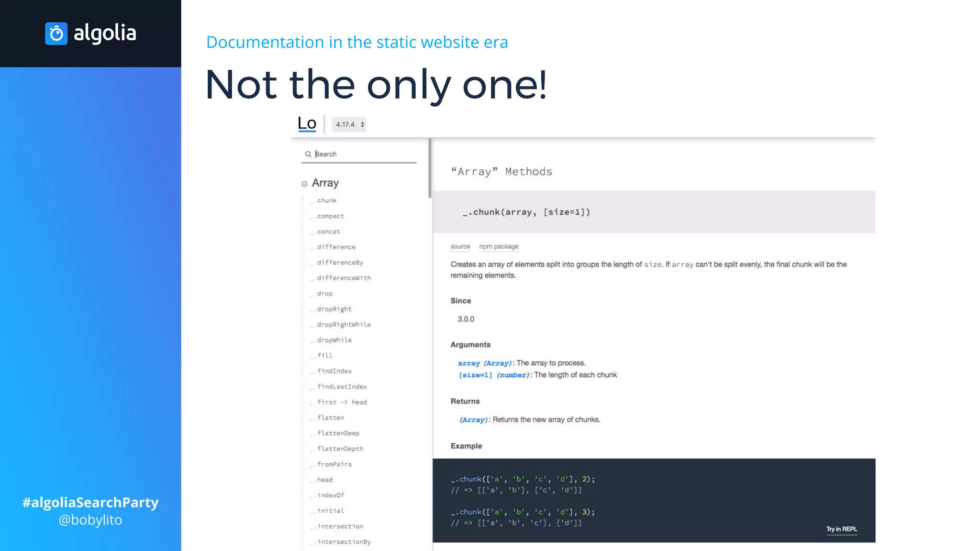
Task: Open the _.intersectionBy sidebar link
Action: coord(341,542)
